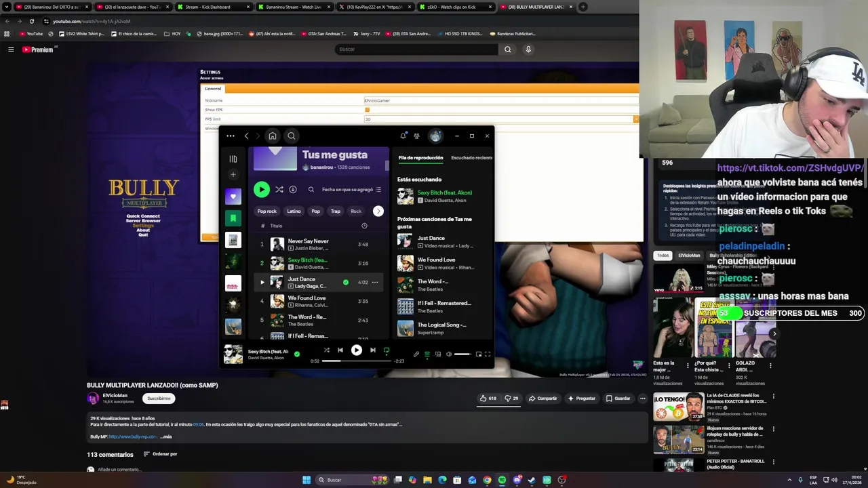The width and height of the screenshot is (868, 488).
Task: Open Liked Songs heart playlist in sidebar
Action: [233, 197]
